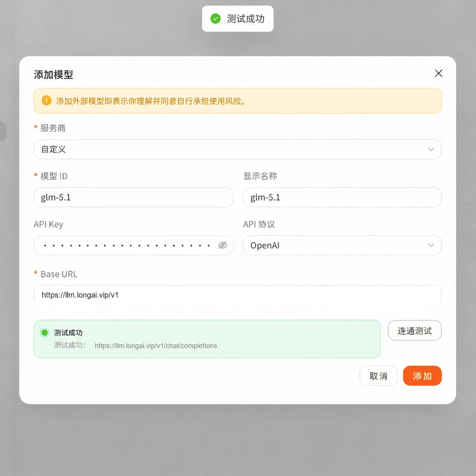Click the Base URL field label

pyautogui.click(x=59, y=274)
